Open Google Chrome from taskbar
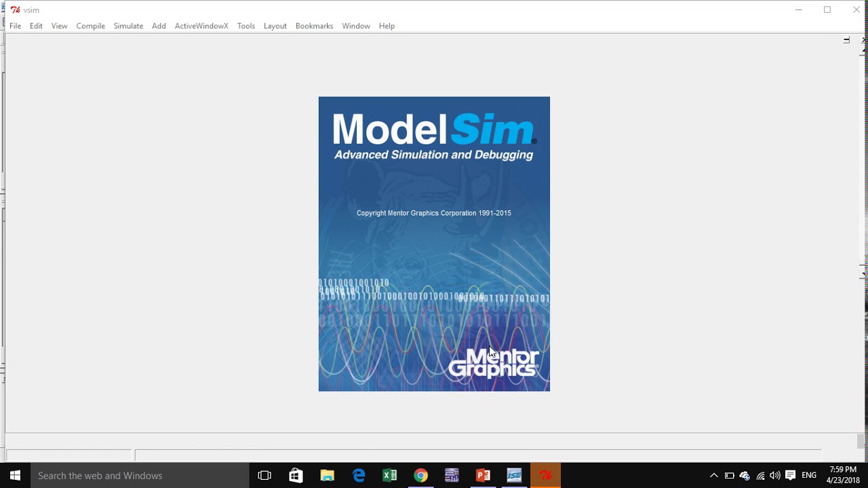This screenshot has height=488, width=868. click(x=421, y=476)
